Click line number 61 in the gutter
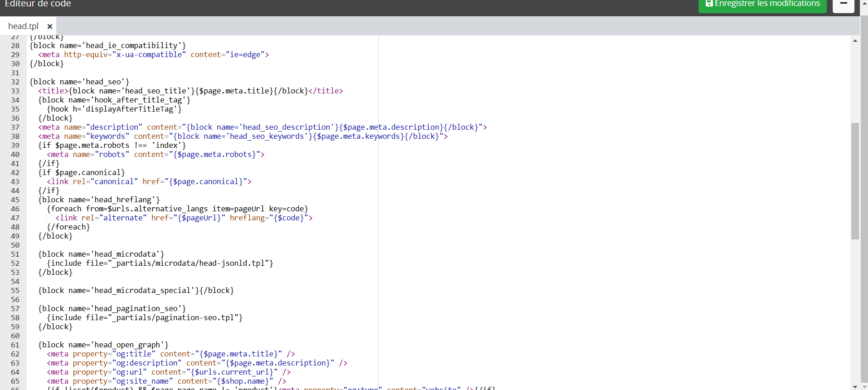 click(x=15, y=345)
